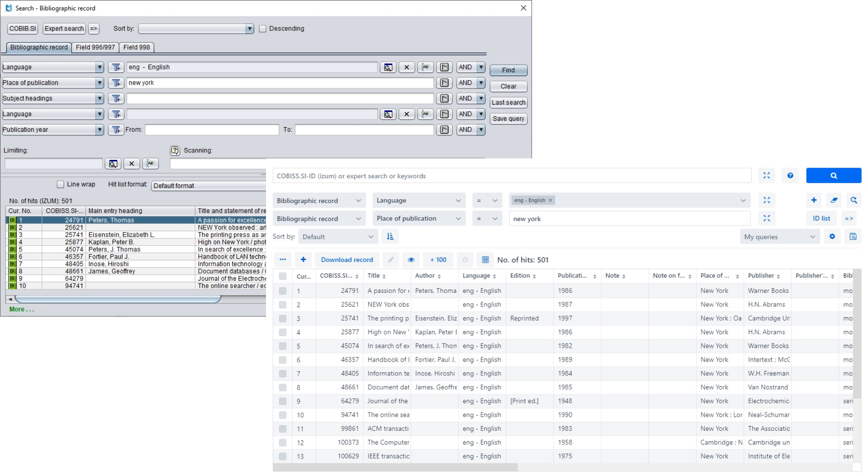Click the question mark help icon

790,175
